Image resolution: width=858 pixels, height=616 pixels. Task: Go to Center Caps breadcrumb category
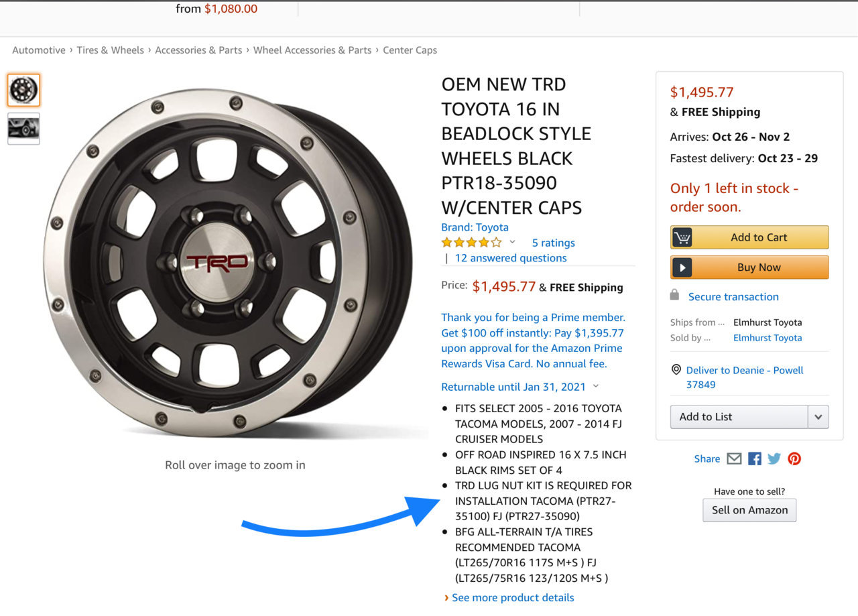coord(410,50)
